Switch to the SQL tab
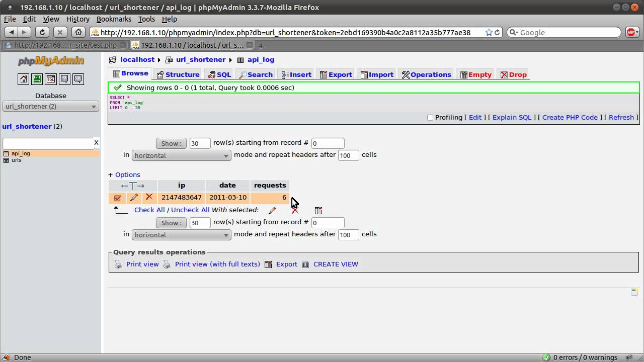The width and height of the screenshot is (644, 362). click(x=219, y=74)
